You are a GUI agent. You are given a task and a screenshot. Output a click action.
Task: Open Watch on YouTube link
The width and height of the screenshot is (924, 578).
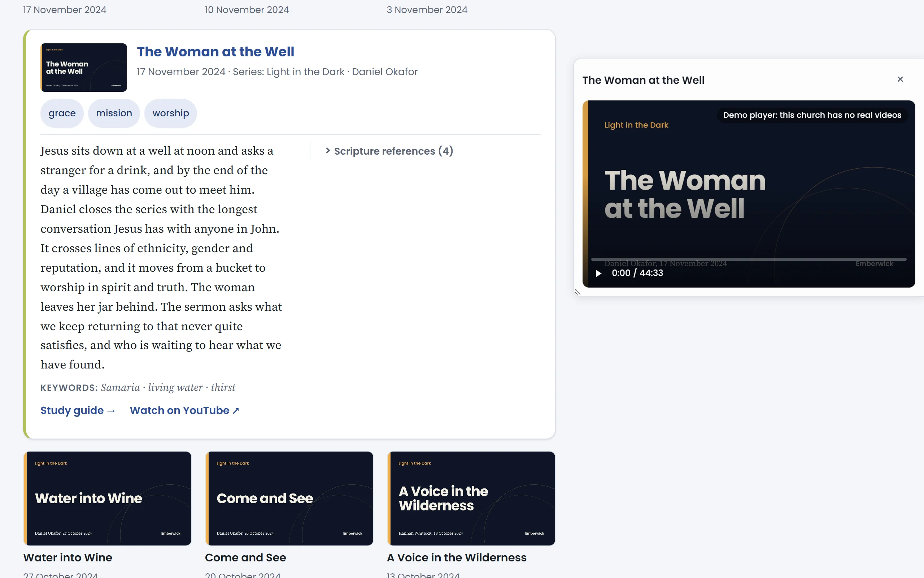click(184, 410)
